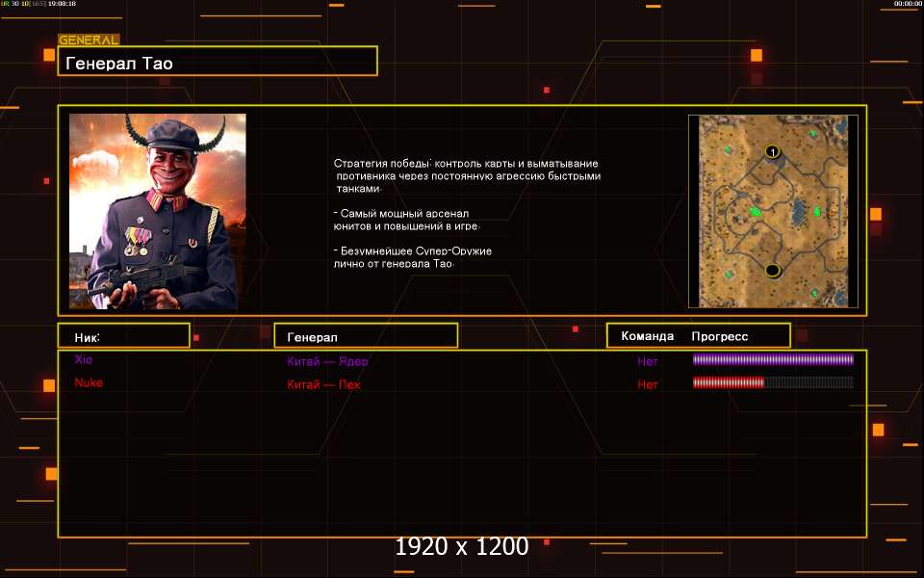
Task: Click the 'Генерал' column header
Action: click(366, 335)
